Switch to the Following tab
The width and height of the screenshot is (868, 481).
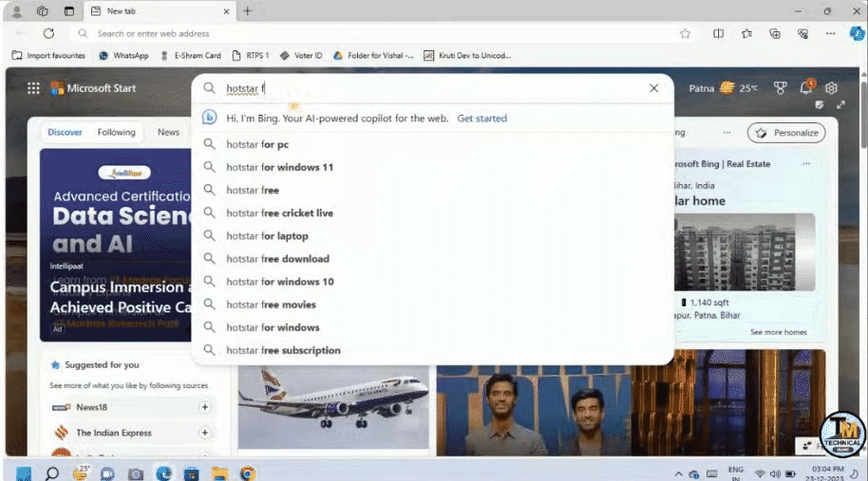point(116,132)
